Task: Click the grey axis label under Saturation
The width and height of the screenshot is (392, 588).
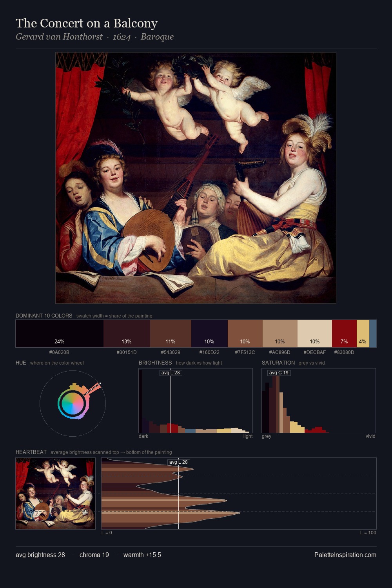Action: tap(267, 436)
